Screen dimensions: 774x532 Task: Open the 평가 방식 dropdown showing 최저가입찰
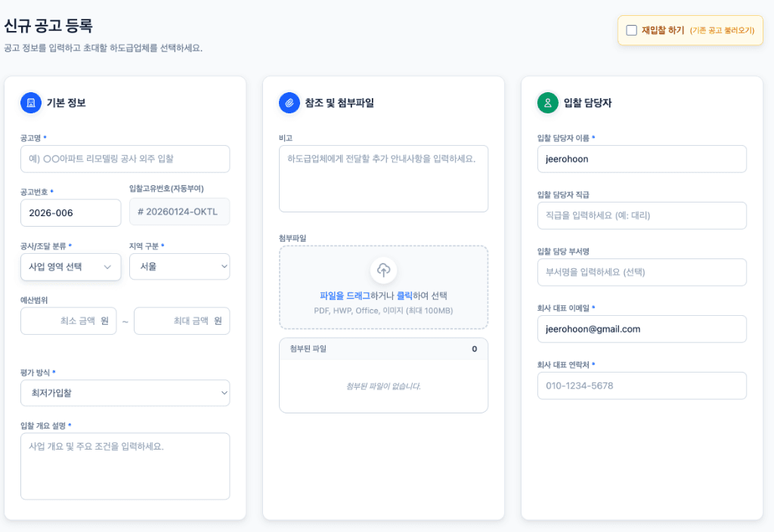tap(125, 393)
